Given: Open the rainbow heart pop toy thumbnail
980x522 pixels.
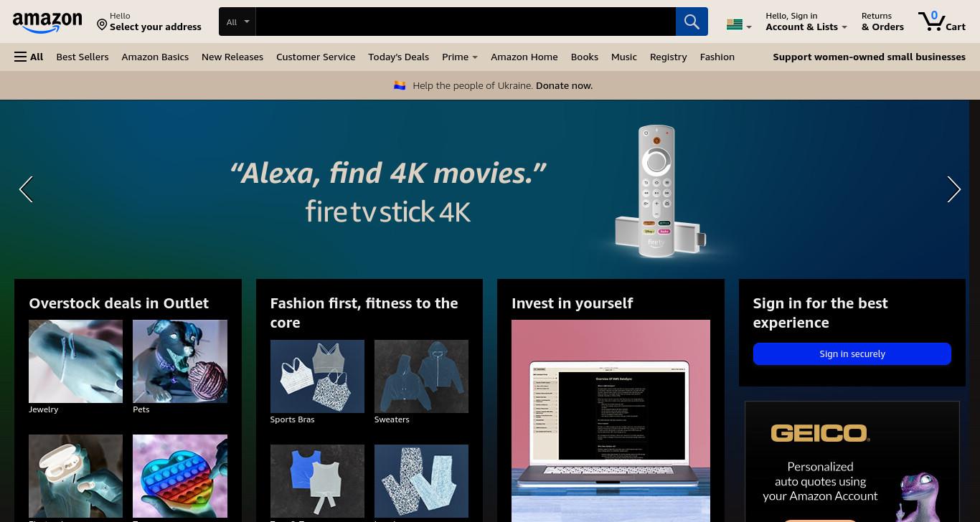Looking at the screenshot, I should [180, 476].
